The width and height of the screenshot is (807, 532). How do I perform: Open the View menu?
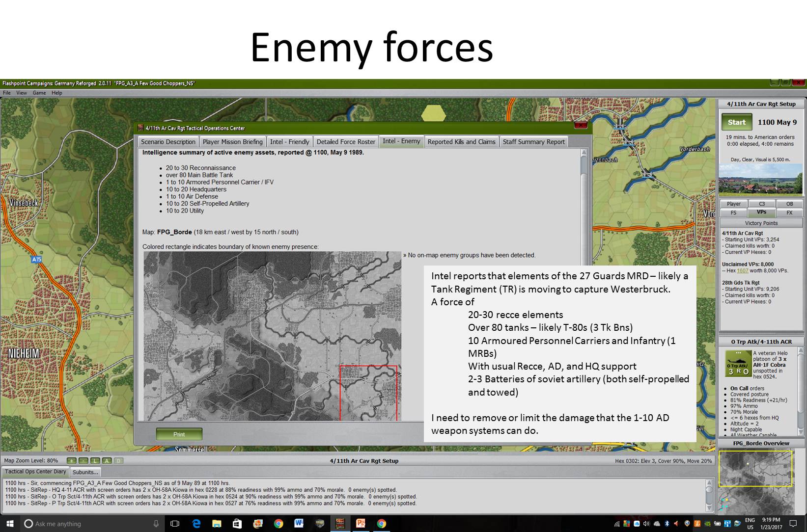(x=22, y=93)
